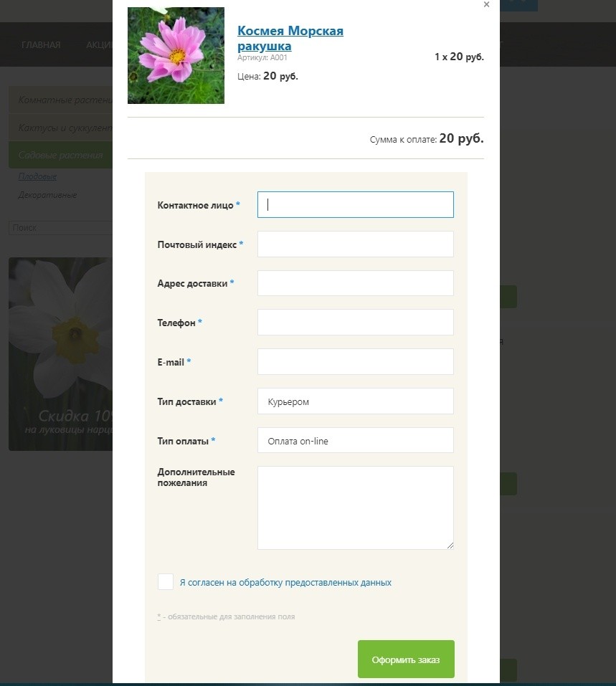Click the Поиск search box
616x686 pixels.
tap(61, 228)
